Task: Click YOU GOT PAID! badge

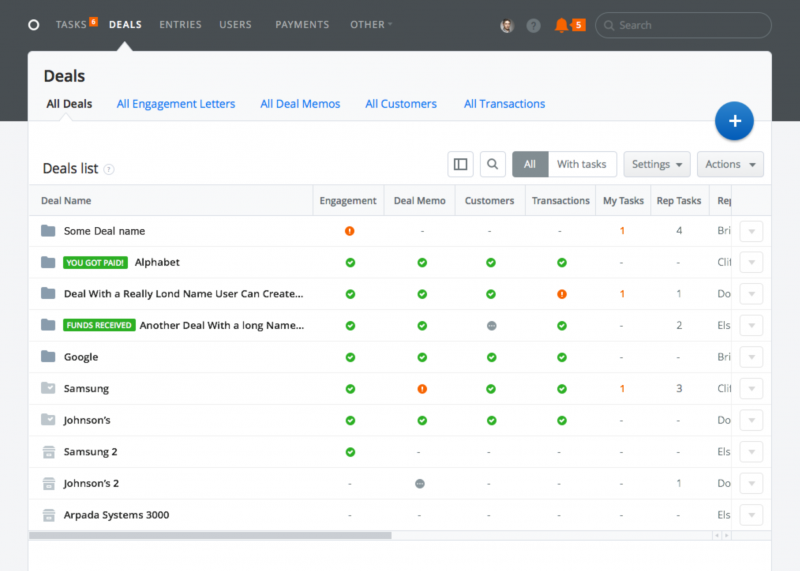Action: click(95, 263)
